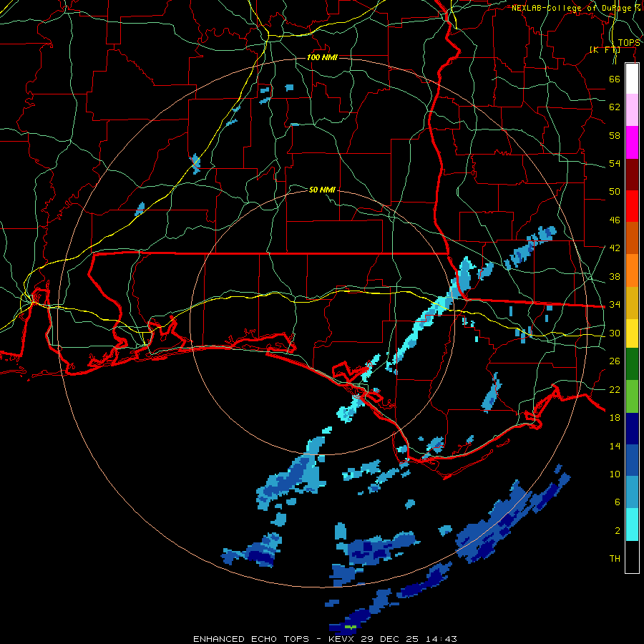The image size is (644, 644).
Task: Select the light steel-blue legend swatch
Action: pos(632,492)
